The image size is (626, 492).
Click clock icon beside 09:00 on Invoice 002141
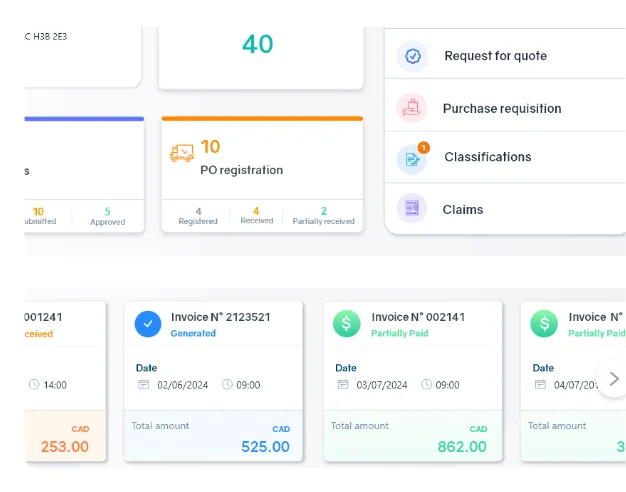tap(427, 384)
